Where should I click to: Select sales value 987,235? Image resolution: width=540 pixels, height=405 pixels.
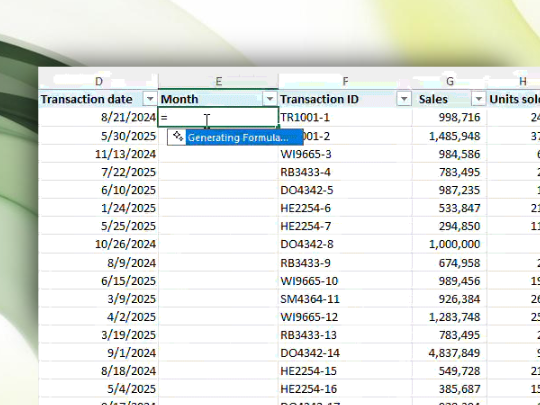tap(449, 190)
